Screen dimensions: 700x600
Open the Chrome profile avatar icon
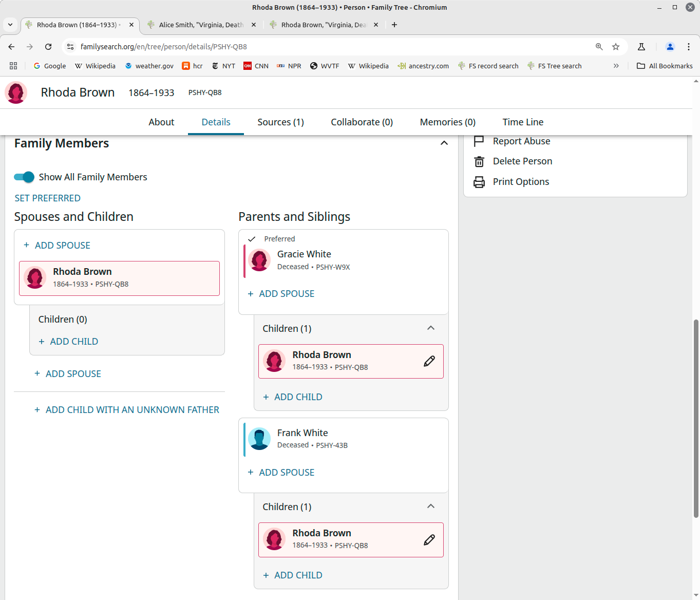670,47
